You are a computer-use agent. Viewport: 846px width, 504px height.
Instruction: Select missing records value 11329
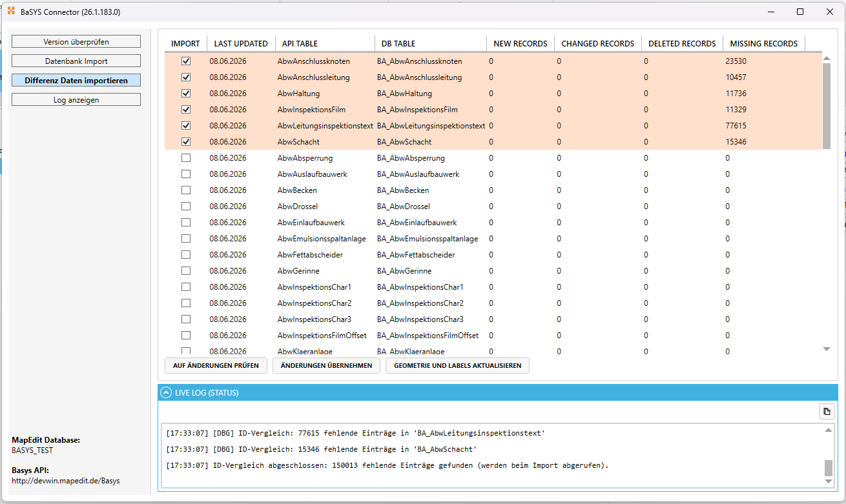736,110
